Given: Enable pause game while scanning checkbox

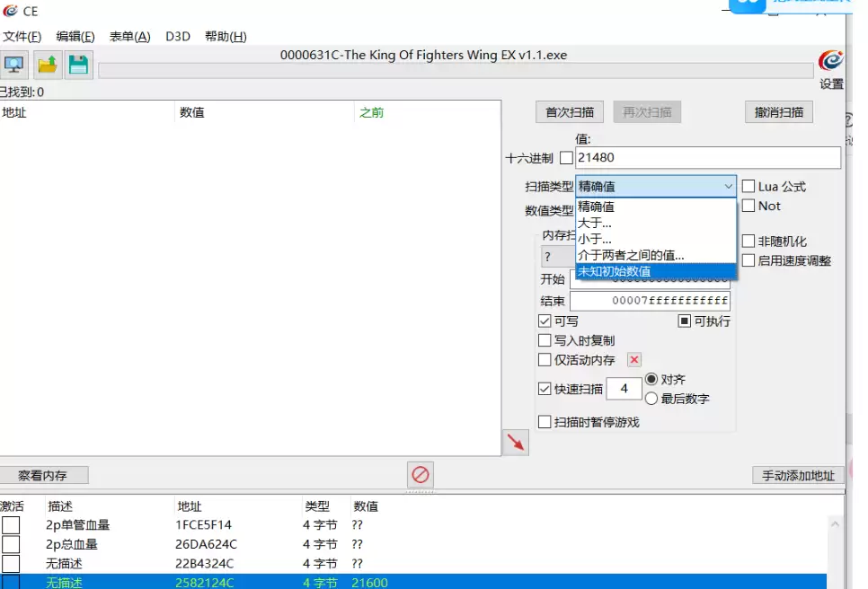Looking at the screenshot, I should click(545, 422).
